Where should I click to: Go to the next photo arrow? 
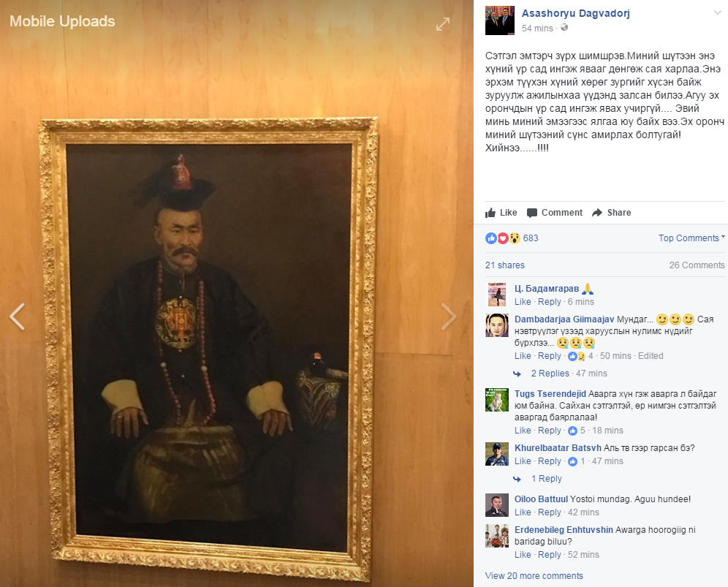tap(448, 317)
